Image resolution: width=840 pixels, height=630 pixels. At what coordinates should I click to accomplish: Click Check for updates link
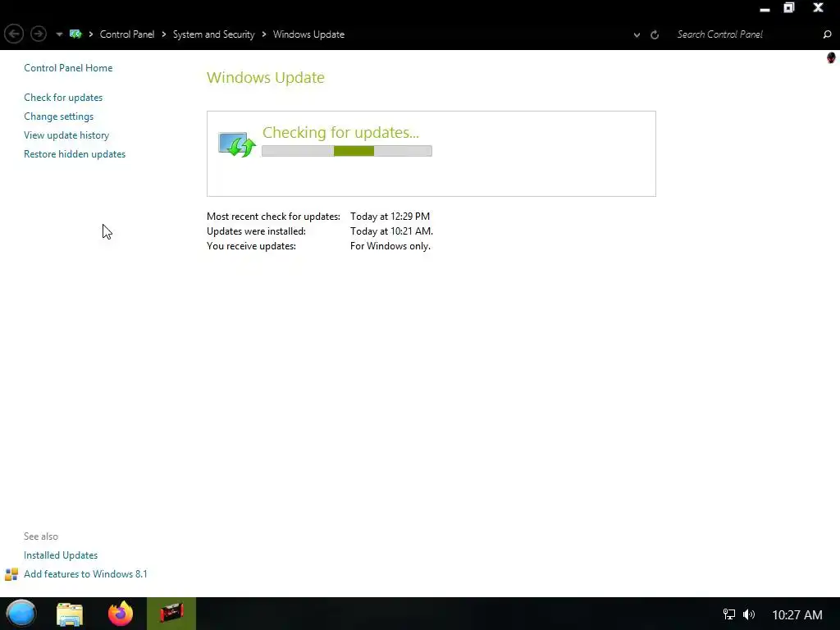pyautogui.click(x=63, y=98)
